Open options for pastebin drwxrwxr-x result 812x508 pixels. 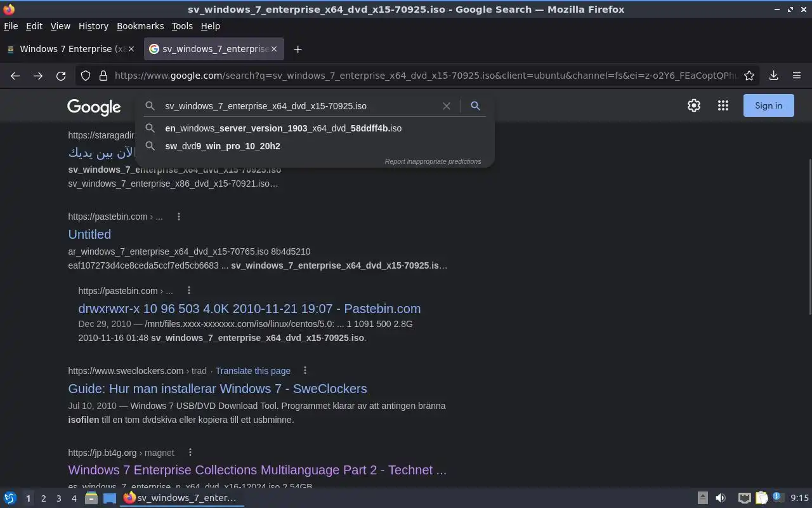click(189, 290)
